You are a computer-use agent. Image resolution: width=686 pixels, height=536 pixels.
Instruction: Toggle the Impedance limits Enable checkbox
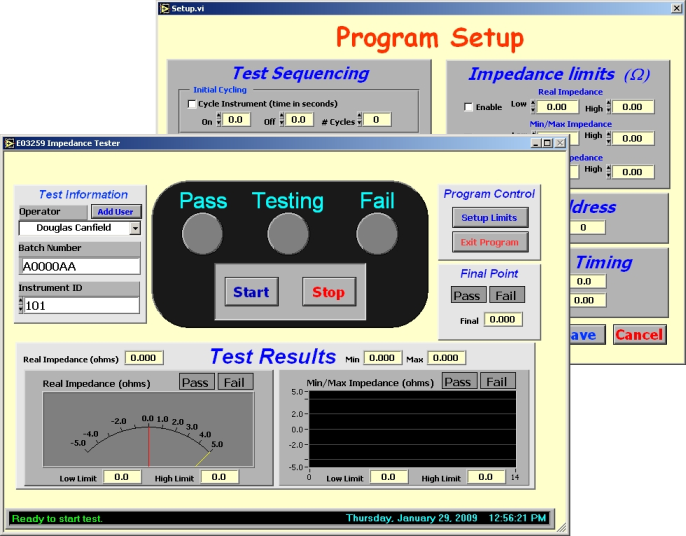(x=468, y=107)
